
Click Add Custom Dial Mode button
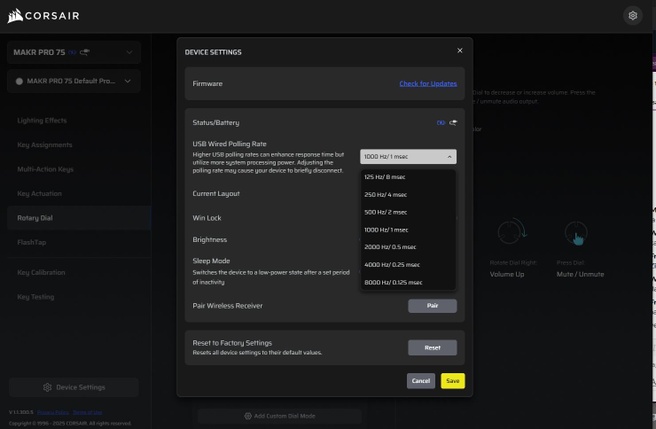[279, 416]
